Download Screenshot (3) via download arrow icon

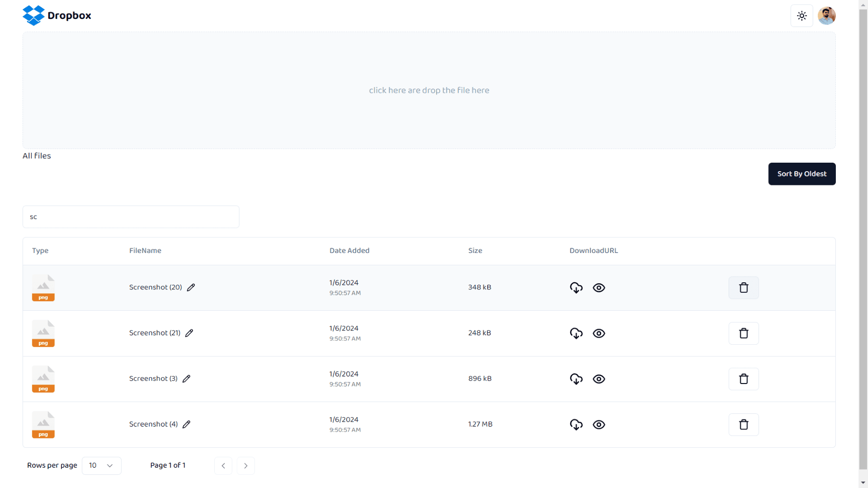pos(576,379)
